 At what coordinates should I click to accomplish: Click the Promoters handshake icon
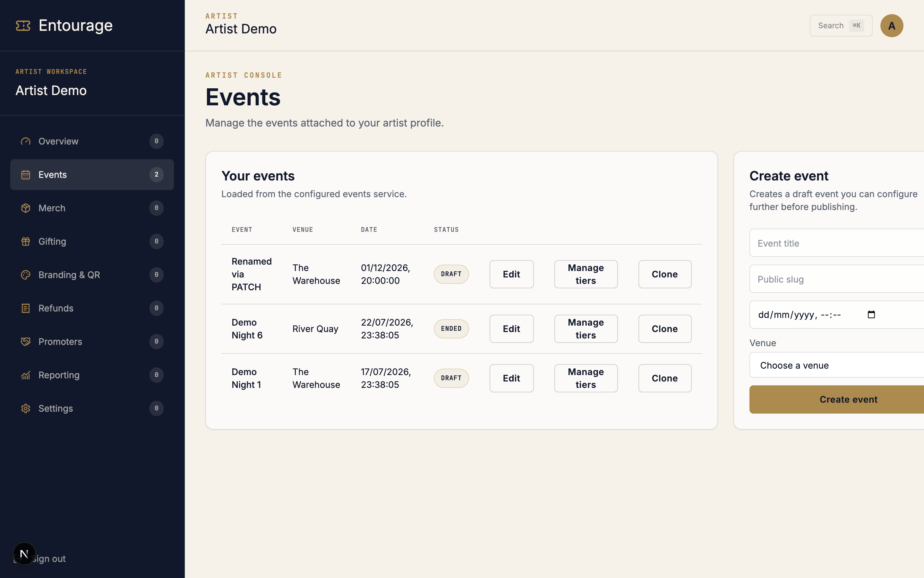pos(26,342)
